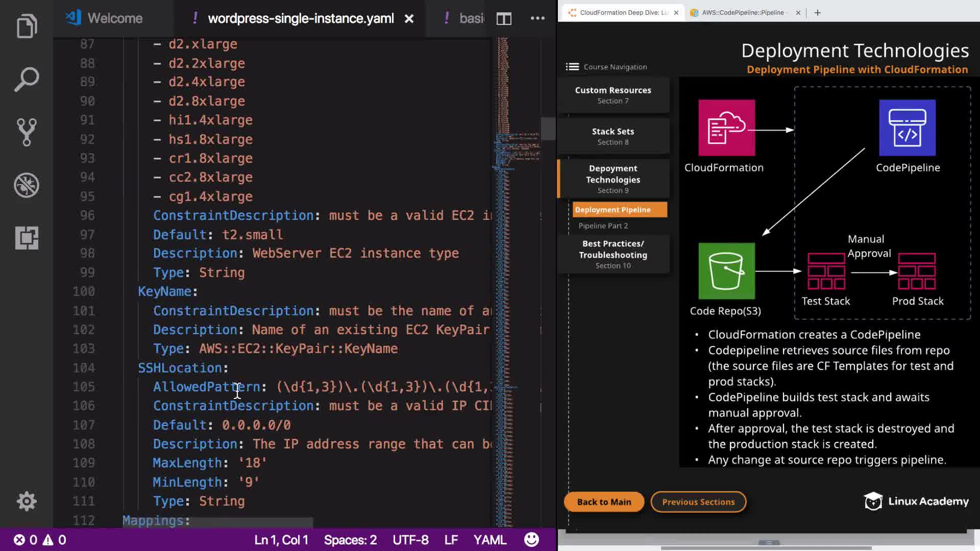Click the Back to Main button

point(604,502)
